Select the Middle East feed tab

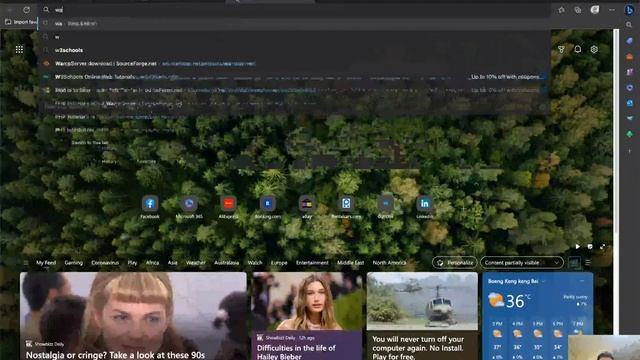350,263
